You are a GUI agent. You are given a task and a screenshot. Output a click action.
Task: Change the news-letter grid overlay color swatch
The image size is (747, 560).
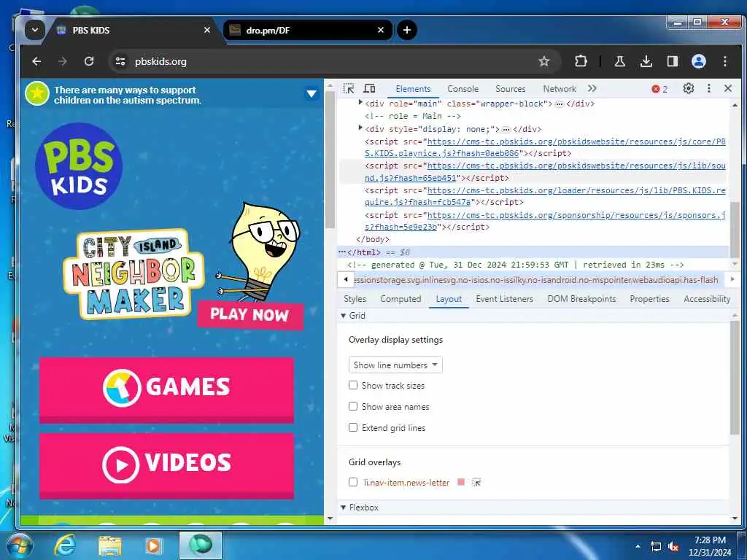(x=461, y=482)
